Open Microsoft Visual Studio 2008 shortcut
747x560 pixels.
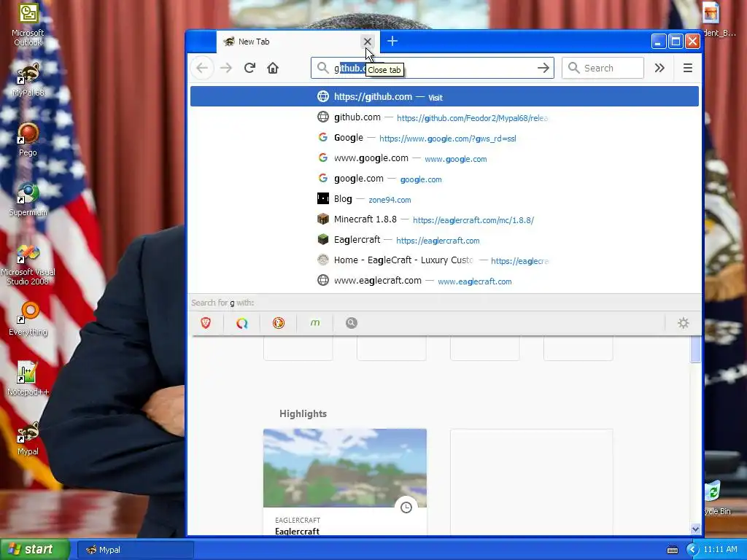28,264
